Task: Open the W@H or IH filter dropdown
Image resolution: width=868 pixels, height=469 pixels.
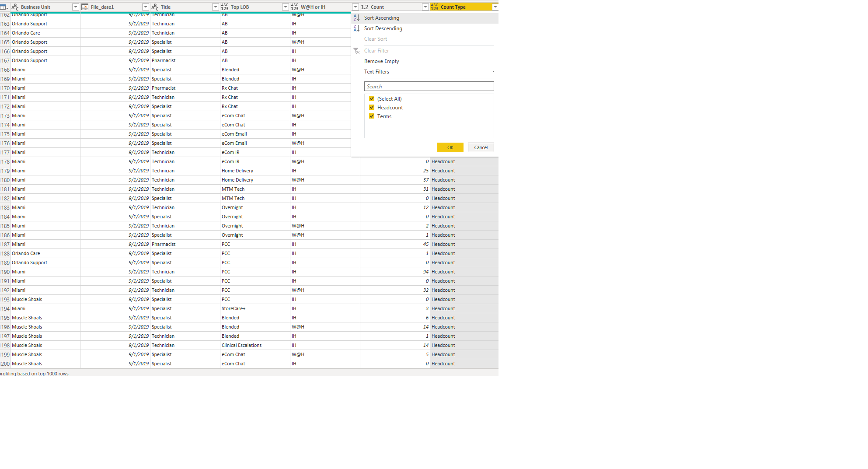Action: click(x=356, y=7)
